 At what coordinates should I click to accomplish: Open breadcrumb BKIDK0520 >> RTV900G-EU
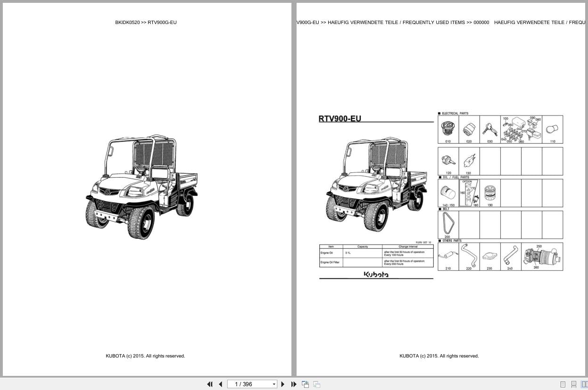point(146,22)
